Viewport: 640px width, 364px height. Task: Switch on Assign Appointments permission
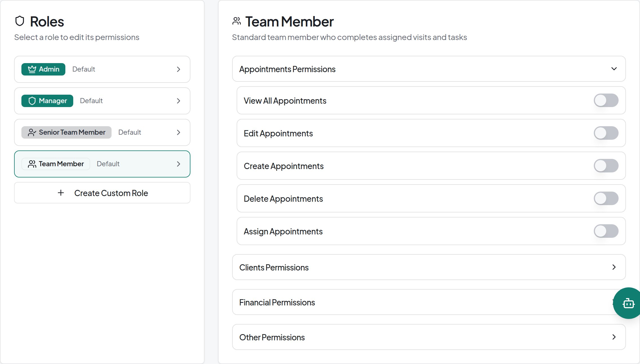(x=606, y=231)
